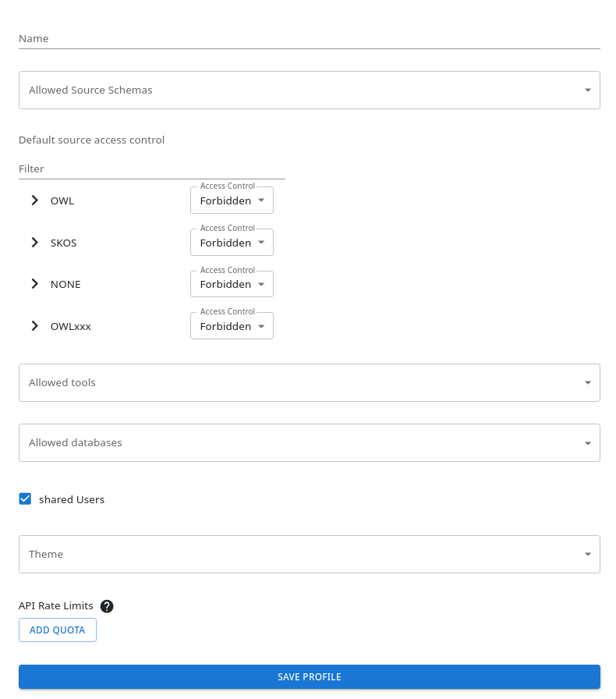Open the Allowed tools dropdown
Image resolution: width=616 pixels, height=699 pixels.
(x=310, y=382)
